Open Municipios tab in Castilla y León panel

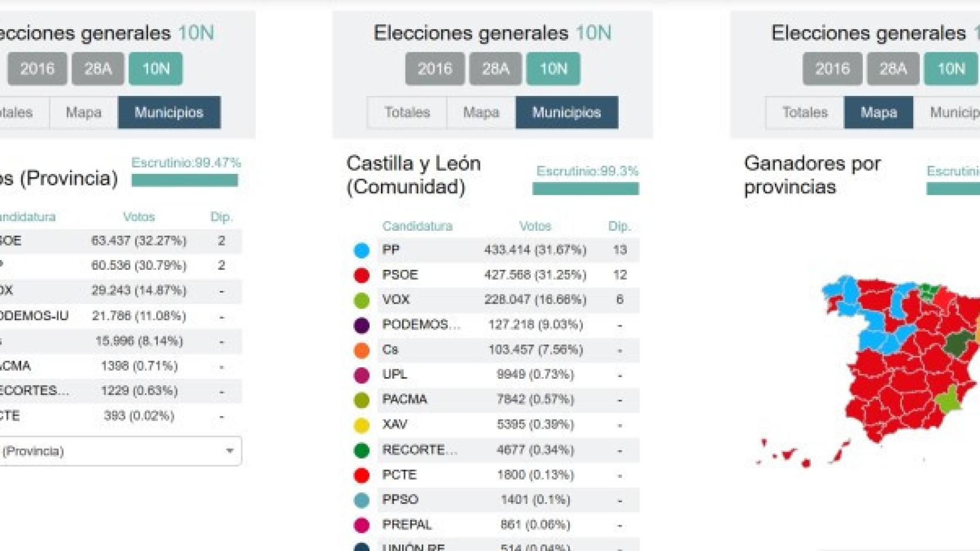tap(566, 112)
